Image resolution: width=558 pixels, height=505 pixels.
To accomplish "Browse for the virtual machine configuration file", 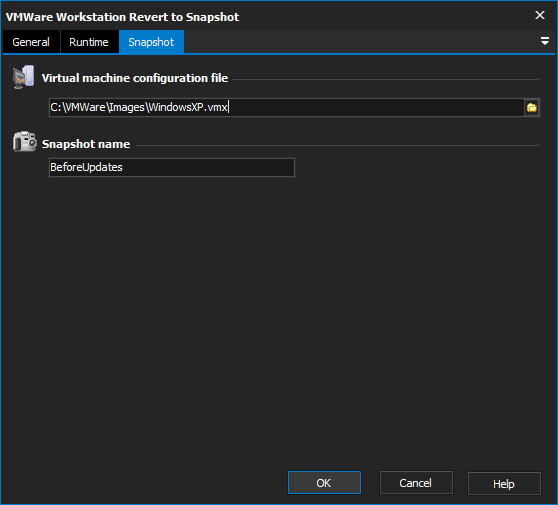I will click(x=532, y=107).
